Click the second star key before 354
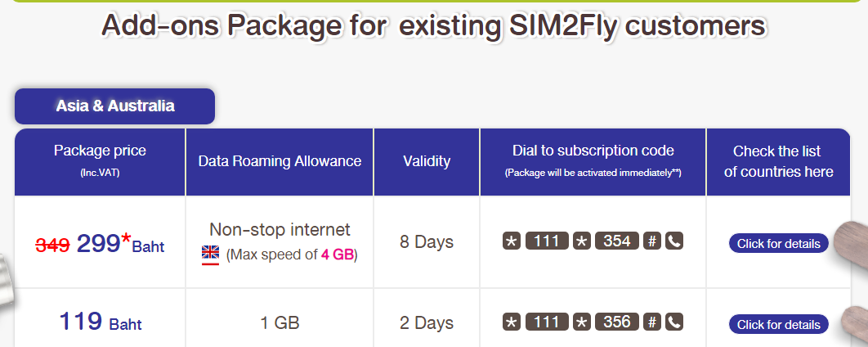This screenshot has width=868, height=347. (x=582, y=241)
